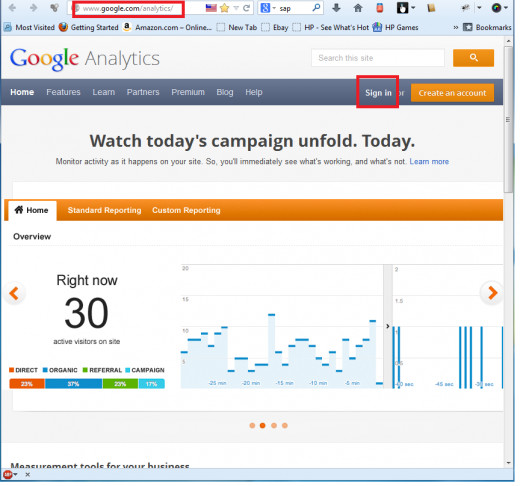Click the Google Analytics logo
This screenshot has height=486, width=520.
85,59
